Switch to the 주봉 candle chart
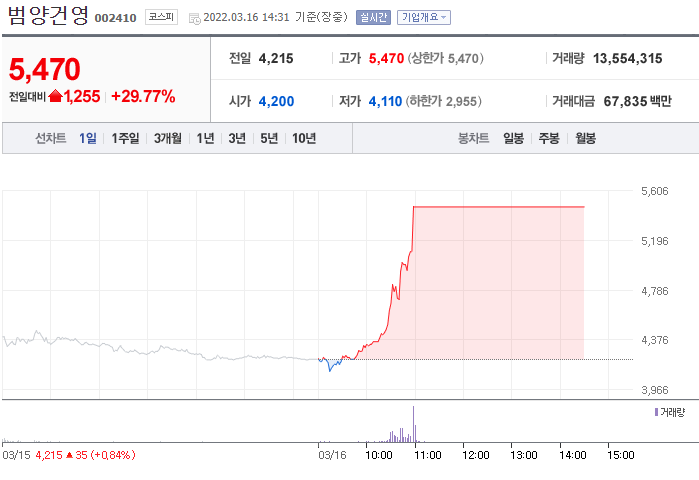 click(x=549, y=138)
